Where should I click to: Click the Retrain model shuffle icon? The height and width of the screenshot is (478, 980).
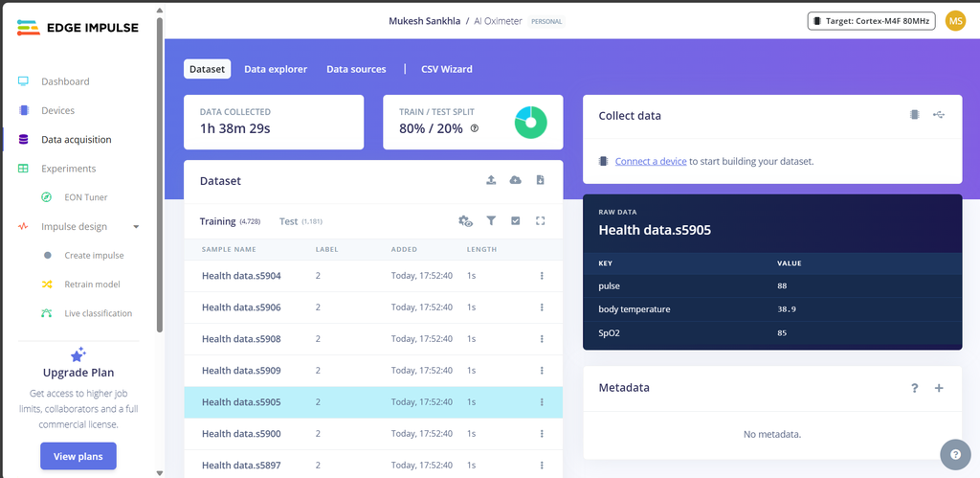[x=47, y=285]
